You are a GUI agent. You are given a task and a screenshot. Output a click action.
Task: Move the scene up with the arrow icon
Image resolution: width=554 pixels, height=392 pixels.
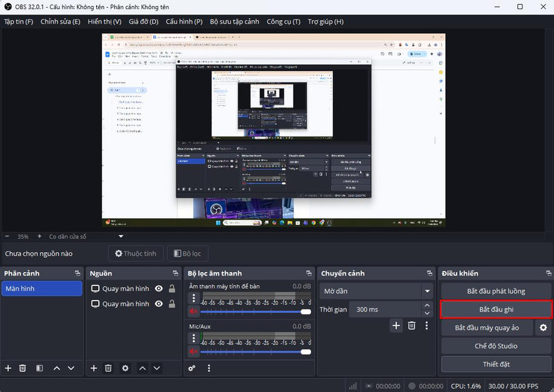[x=57, y=368]
